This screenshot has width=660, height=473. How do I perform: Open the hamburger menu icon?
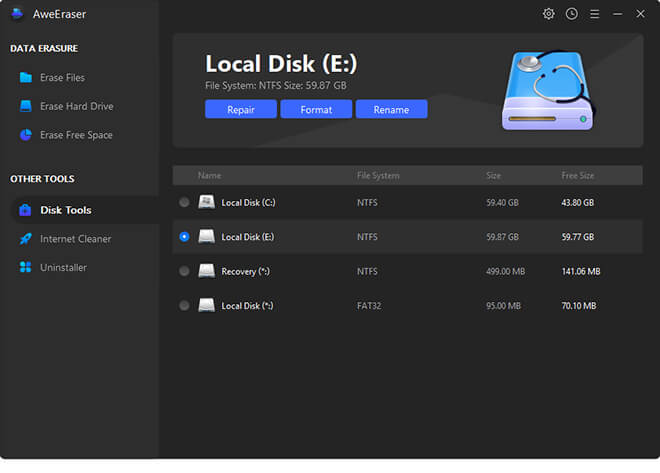[x=595, y=14]
